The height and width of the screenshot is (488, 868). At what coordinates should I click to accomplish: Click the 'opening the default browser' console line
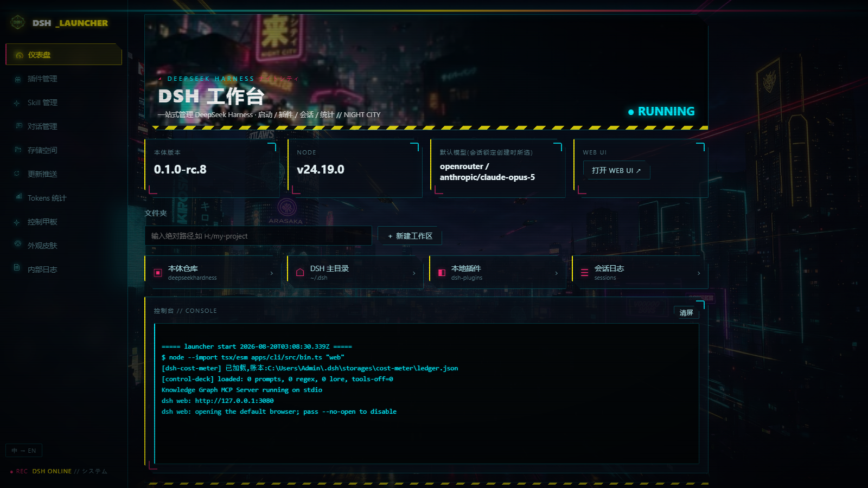(279, 412)
